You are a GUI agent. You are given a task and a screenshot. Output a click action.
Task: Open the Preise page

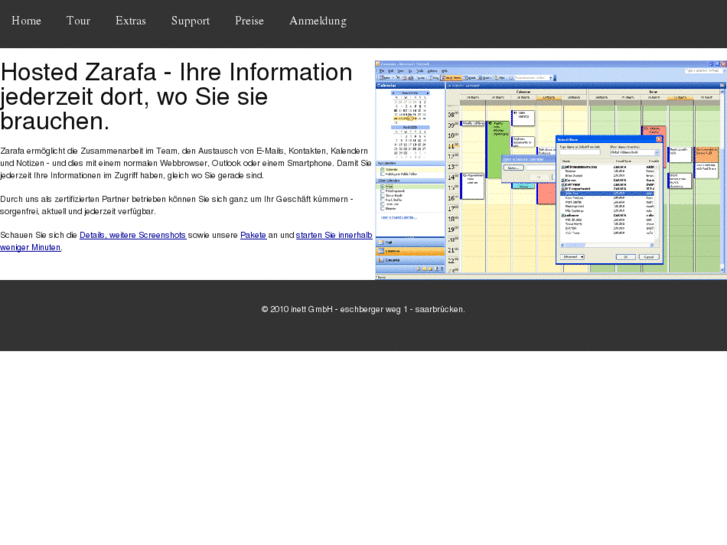click(x=249, y=21)
